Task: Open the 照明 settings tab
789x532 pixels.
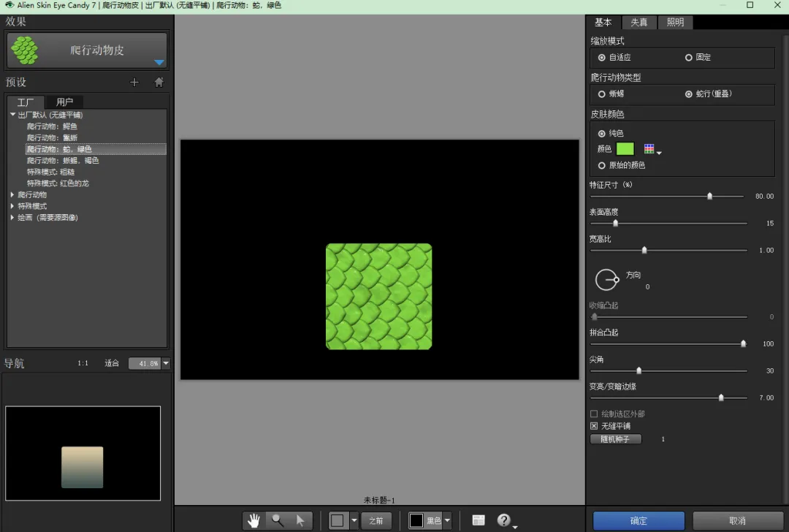Action: coord(675,22)
